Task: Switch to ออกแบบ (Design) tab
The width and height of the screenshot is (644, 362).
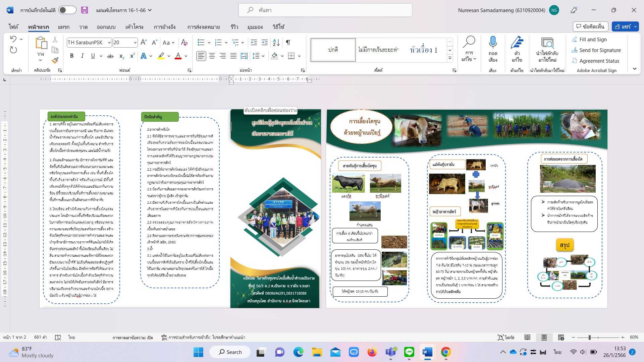Action: click(x=106, y=27)
